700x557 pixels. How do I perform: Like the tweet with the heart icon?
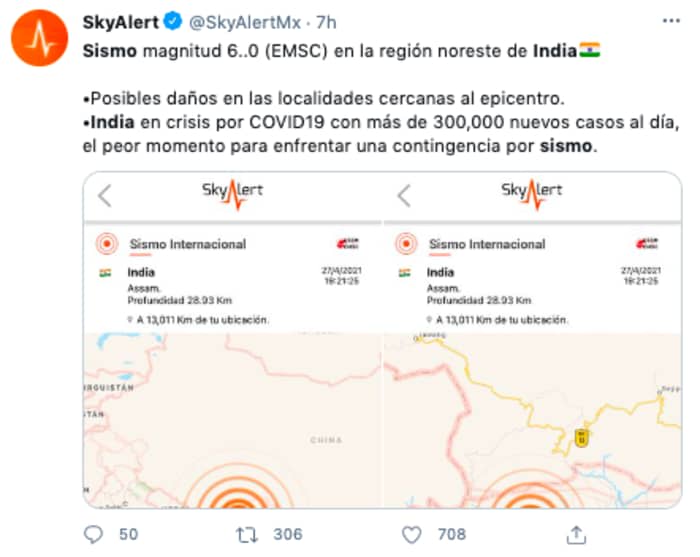(x=411, y=535)
